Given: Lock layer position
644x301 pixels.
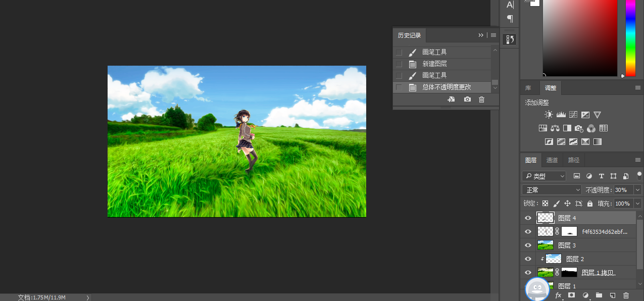Looking at the screenshot, I should tap(567, 204).
